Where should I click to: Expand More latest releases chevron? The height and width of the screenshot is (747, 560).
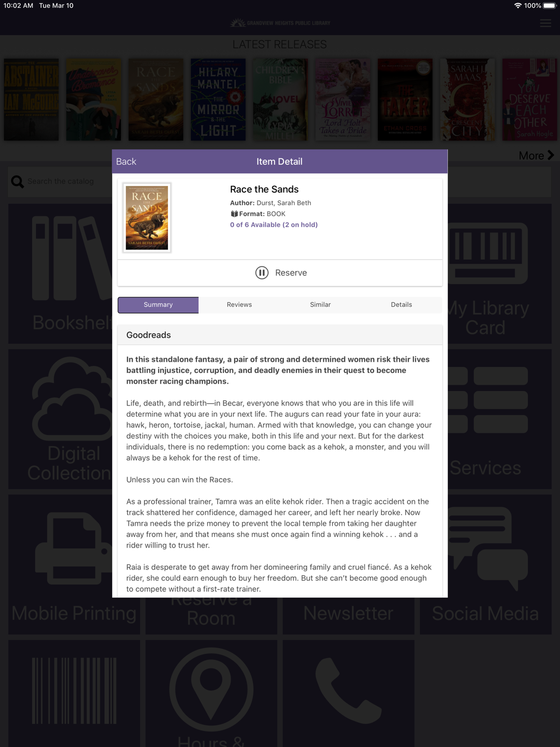[x=550, y=155]
